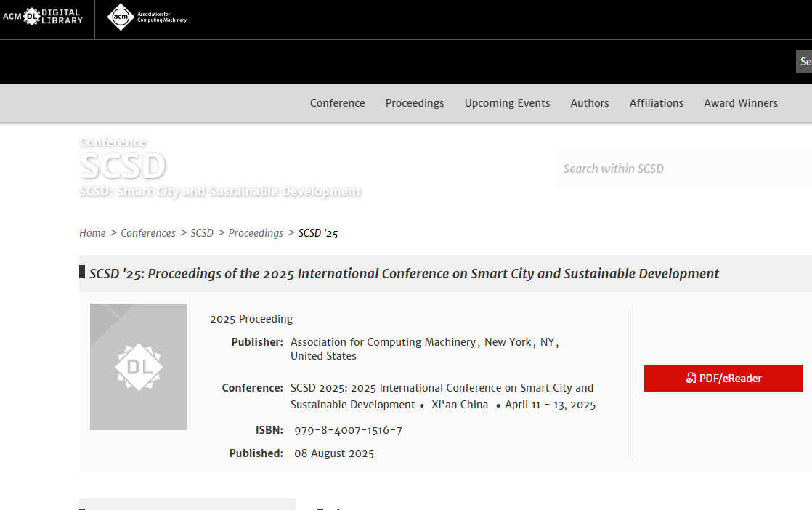
Task: Click the SCSD '25 breadcrumb item
Action: [x=318, y=233]
